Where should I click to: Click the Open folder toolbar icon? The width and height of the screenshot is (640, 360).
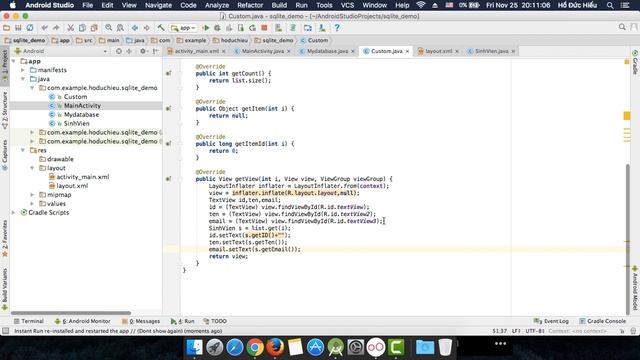7,28
